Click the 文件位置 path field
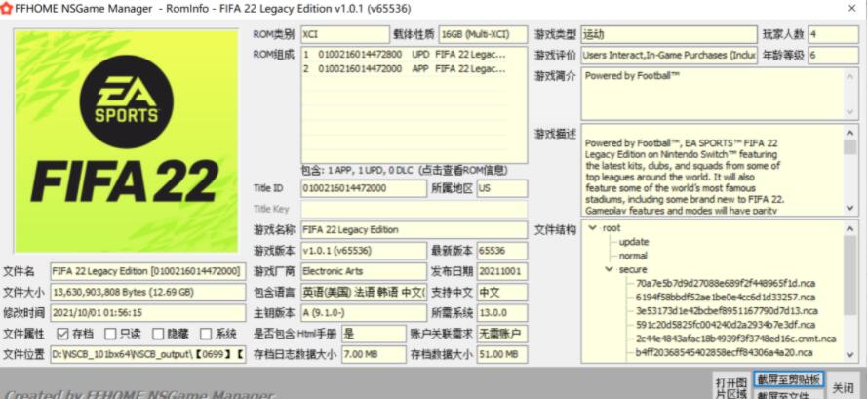868x399 pixels. click(148, 355)
